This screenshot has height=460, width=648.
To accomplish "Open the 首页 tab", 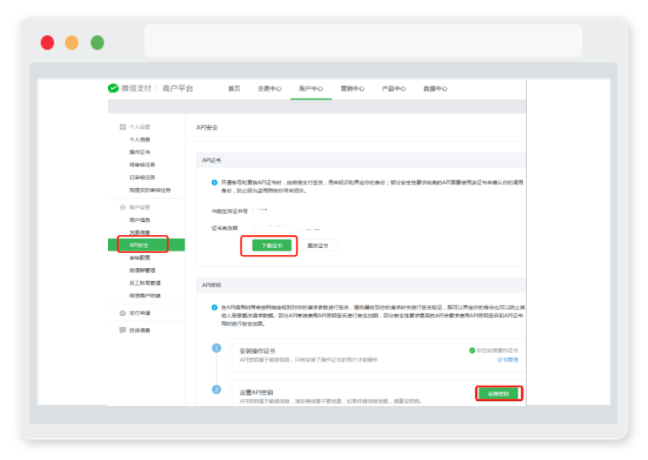I will point(234,88).
